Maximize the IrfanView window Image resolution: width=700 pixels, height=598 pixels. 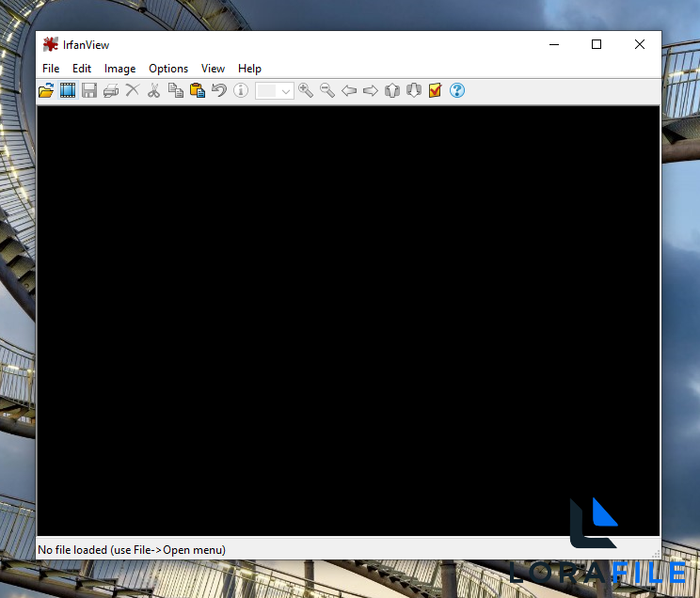point(597,44)
